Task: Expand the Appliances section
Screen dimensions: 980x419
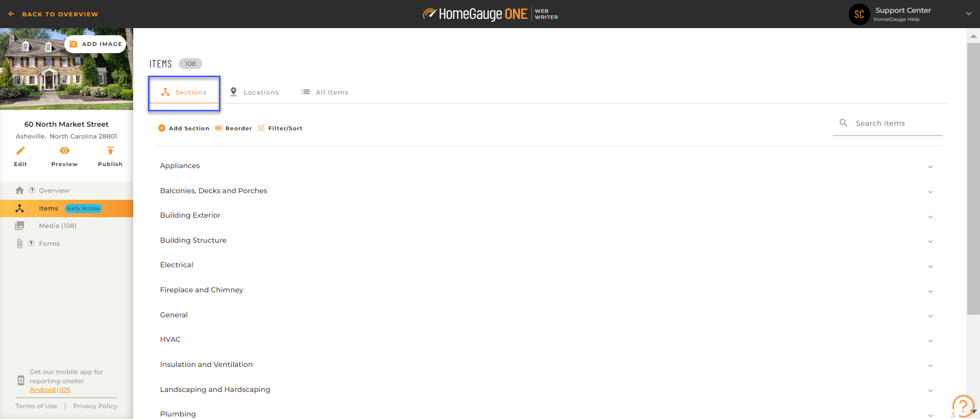Action: tap(930, 167)
